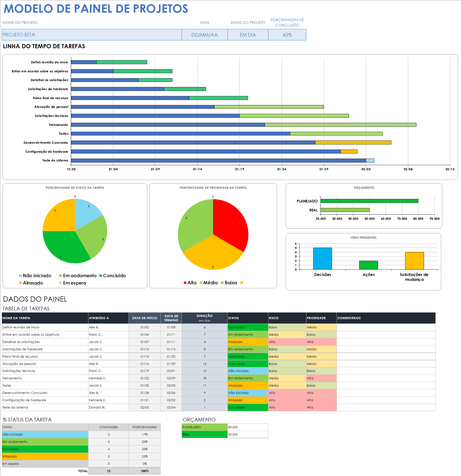Select the Ações green bar in Itens Pendentes chart

(x=368, y=265)
